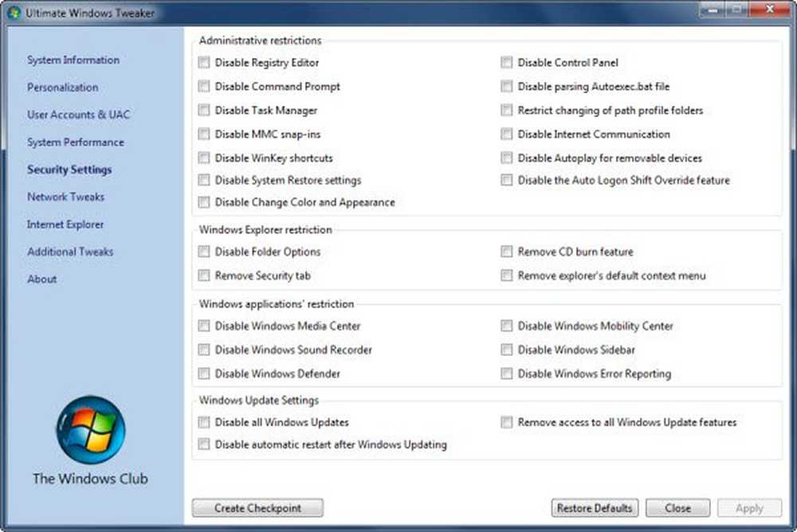Close the window using the red X
The width and height of the screenshot is (797, 532).
click(770, 10)
